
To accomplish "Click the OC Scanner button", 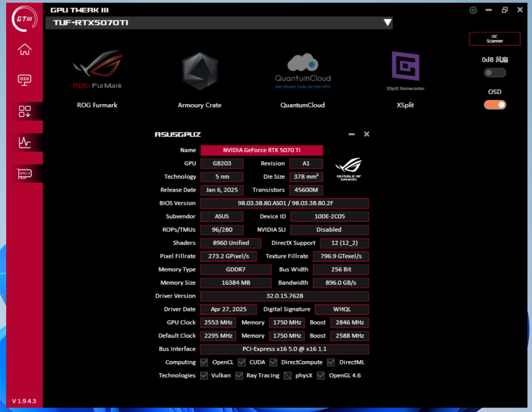I will (x=495, y=39).
